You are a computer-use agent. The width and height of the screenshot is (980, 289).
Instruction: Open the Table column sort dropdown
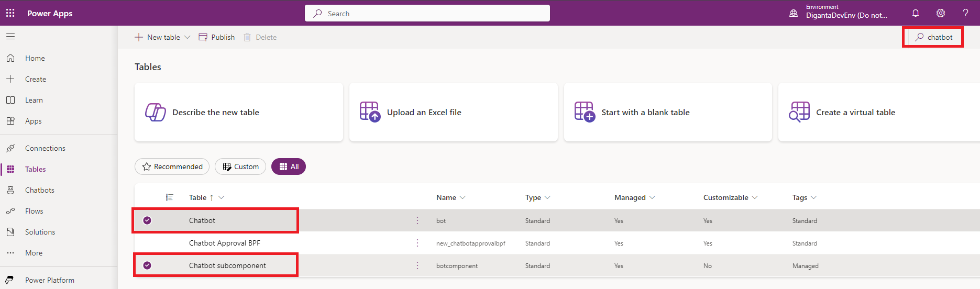[x=222, y=197]
